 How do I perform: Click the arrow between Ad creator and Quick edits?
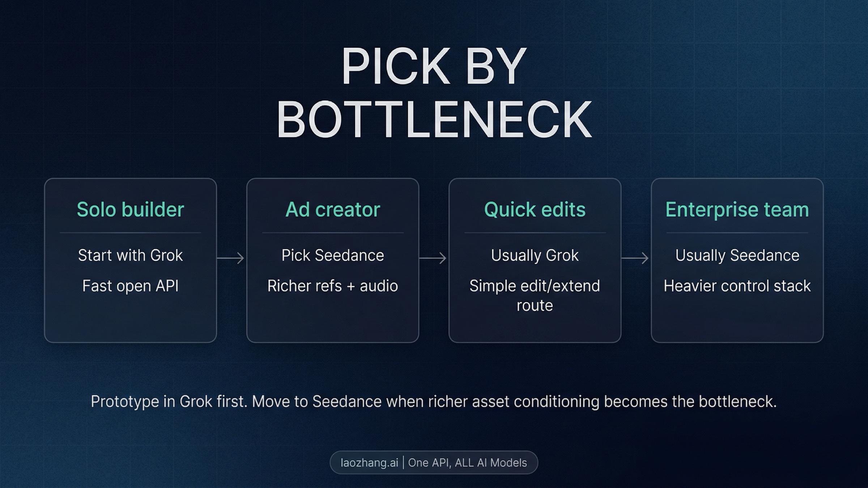433,258
